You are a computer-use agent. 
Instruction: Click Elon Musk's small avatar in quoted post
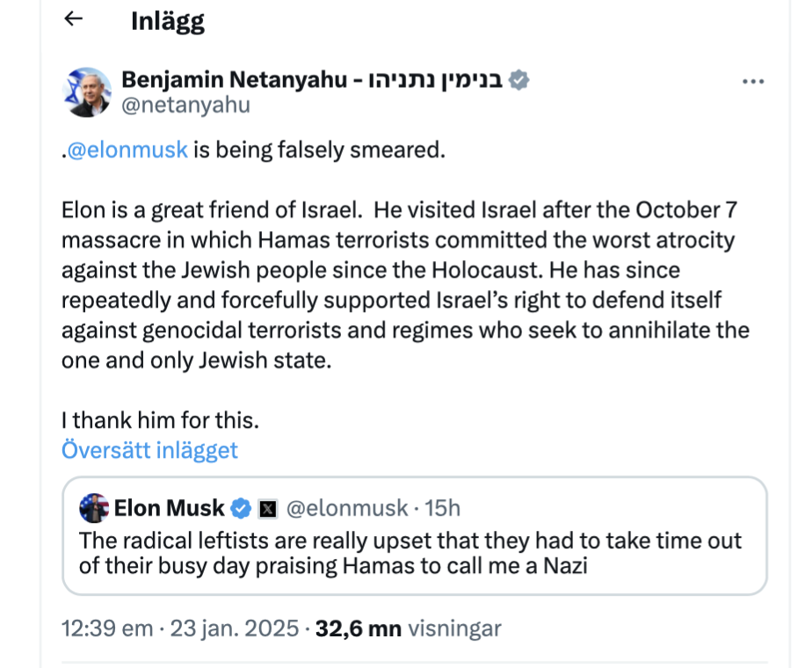tap(94, 508)
